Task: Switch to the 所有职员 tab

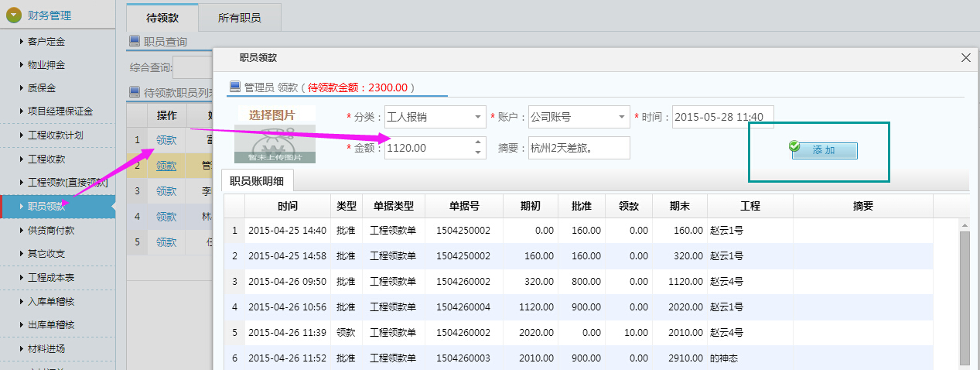Action: point(239,16)
